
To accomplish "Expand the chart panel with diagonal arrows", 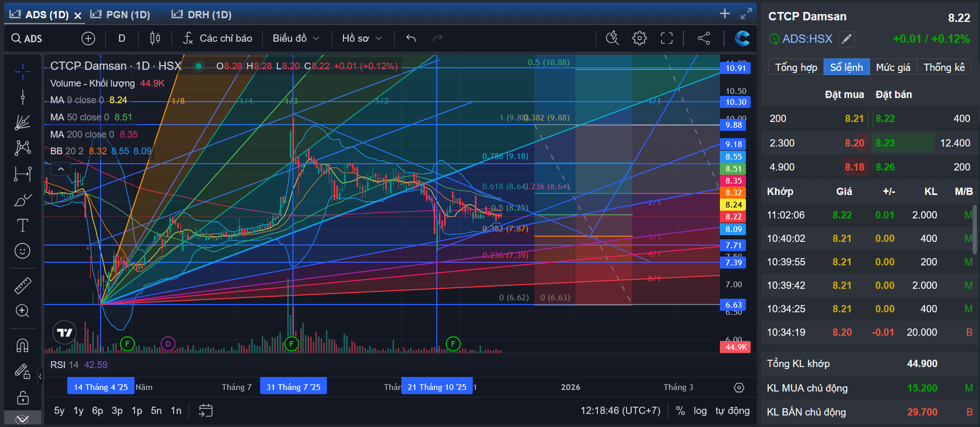I will [x=746, y=14].
